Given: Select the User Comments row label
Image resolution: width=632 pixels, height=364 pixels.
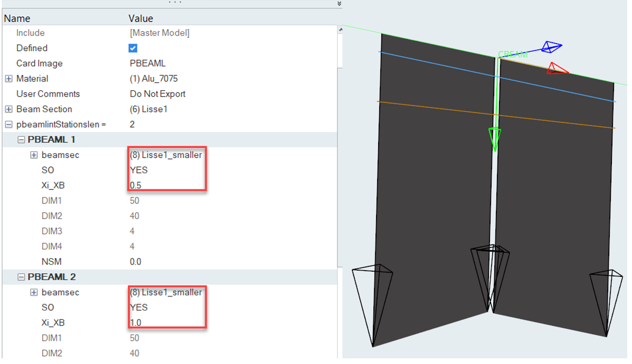Looking at the screenshot, I should [x=48, y=94].
